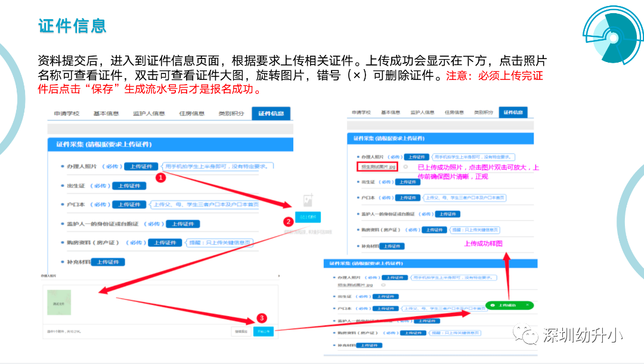
Task: Click the 办理人照片 photo hint in the left screenshot
Action: coord(217,166)
